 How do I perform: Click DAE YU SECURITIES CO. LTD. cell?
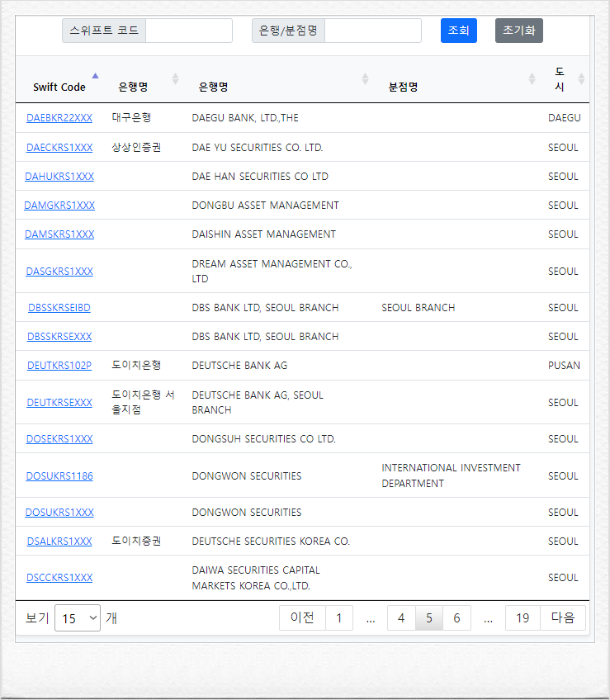point(258,147)
